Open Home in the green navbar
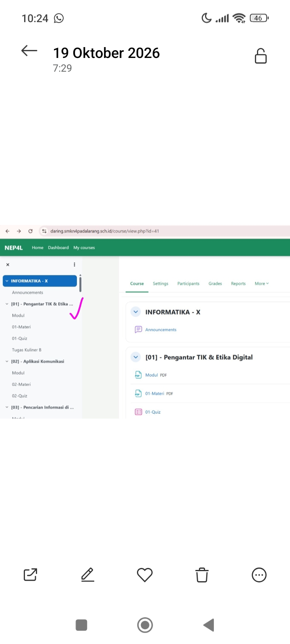Image resolution: width=290 pixels, height=644 pixels. click(37, 248)
